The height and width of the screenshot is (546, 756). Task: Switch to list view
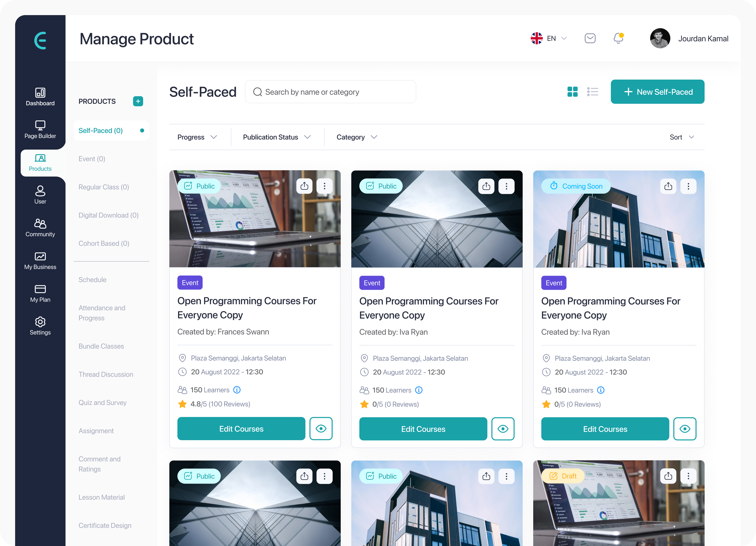click(593, 92)
